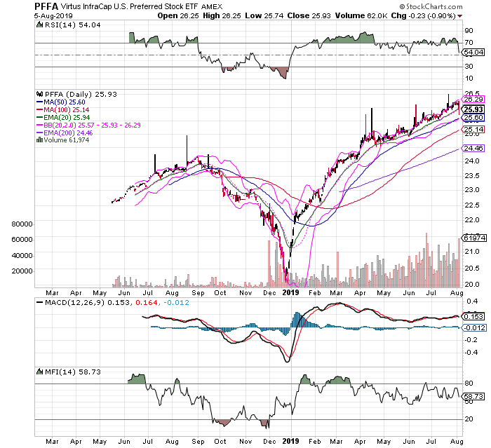Screen dimensions: 491x448
Task: Click the blue 25.60 price tag on axis
Action: pos(473,118)
